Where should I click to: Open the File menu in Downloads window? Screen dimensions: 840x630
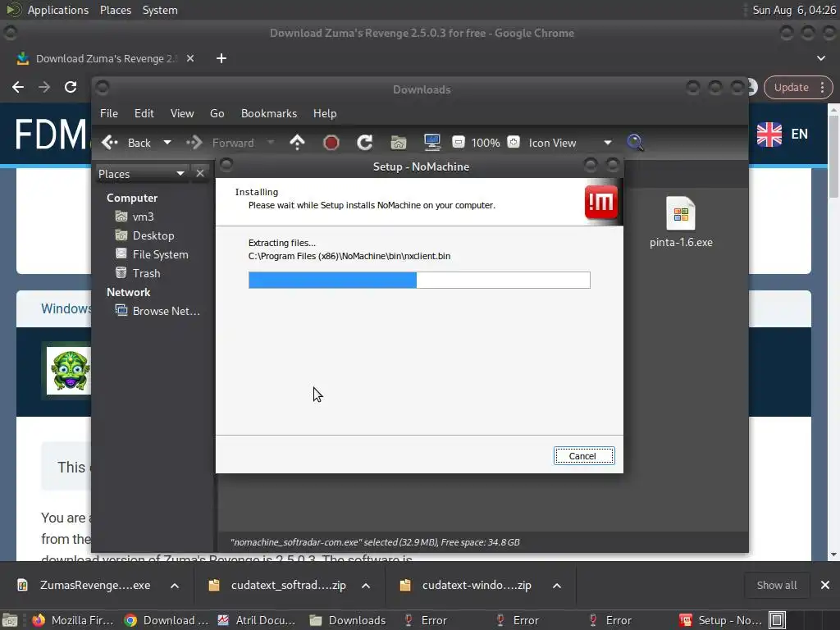[109, 113]
